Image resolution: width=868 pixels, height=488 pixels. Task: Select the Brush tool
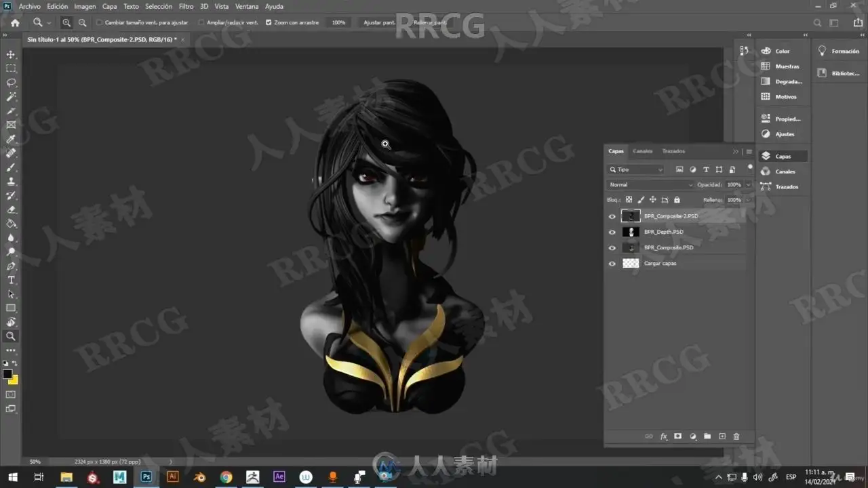coord(11,167)
